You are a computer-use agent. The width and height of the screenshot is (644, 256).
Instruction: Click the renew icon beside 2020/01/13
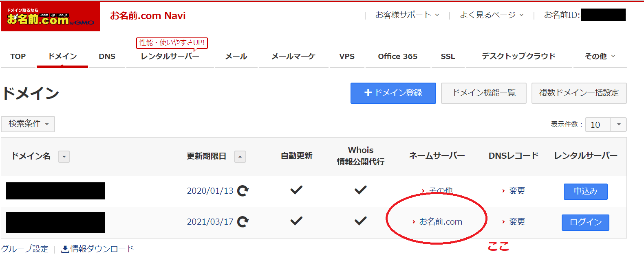pyautogui.click(x=243, y=190)
